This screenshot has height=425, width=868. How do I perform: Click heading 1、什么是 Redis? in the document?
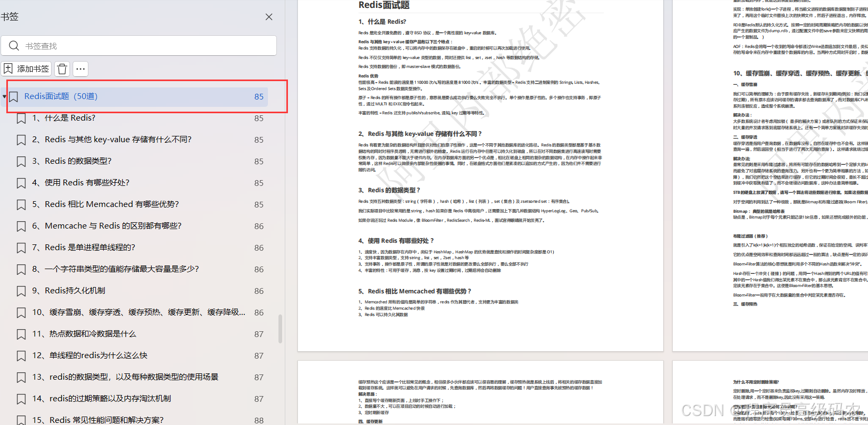(382, 22)
